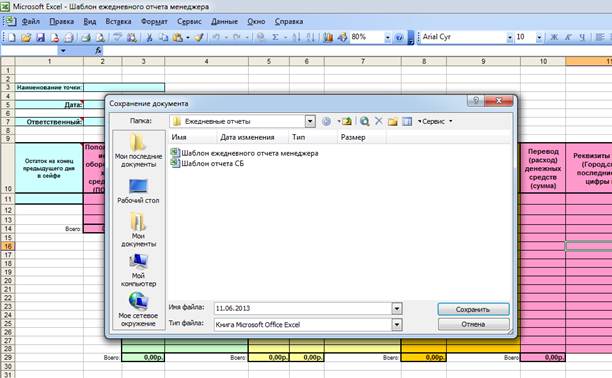
Task: Click the Print icon in Excel toolbar
Action: point(85,37)
